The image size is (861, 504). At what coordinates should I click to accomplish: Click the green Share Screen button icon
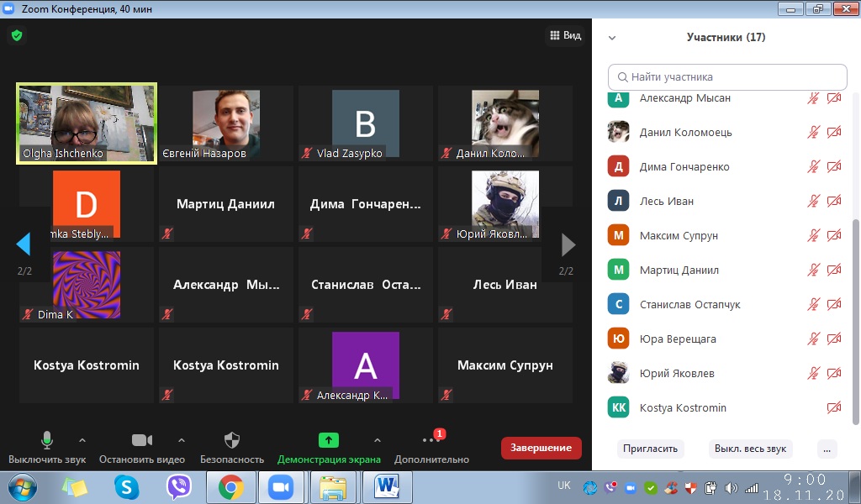(329, 440)
